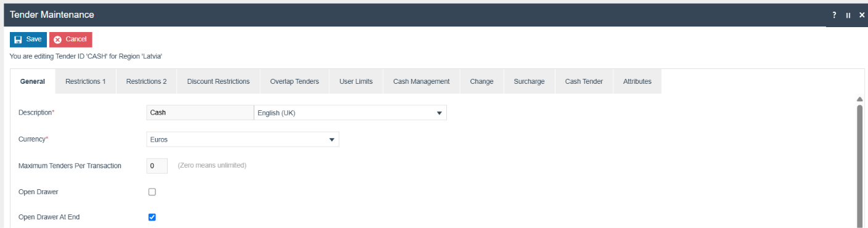Select the Overlap Tenders tab
The width and height of the screenshot is (868, 228).
tap(295, 81)
